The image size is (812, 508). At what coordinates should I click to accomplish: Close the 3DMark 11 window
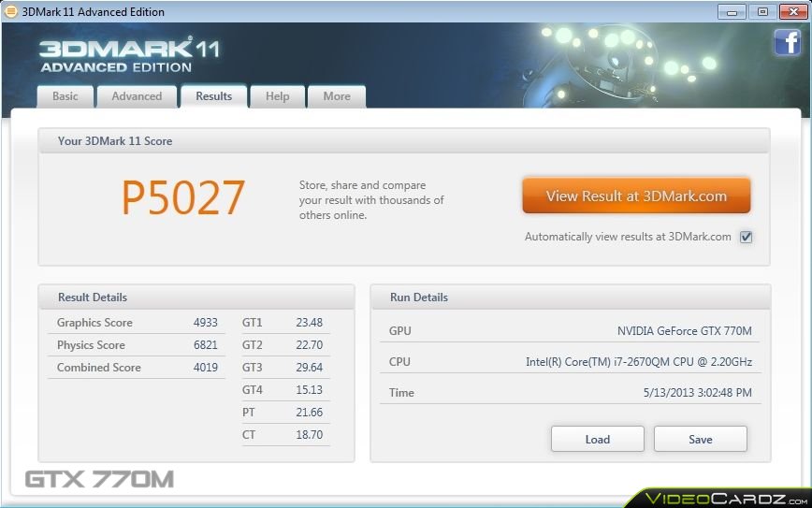[793, 11]
